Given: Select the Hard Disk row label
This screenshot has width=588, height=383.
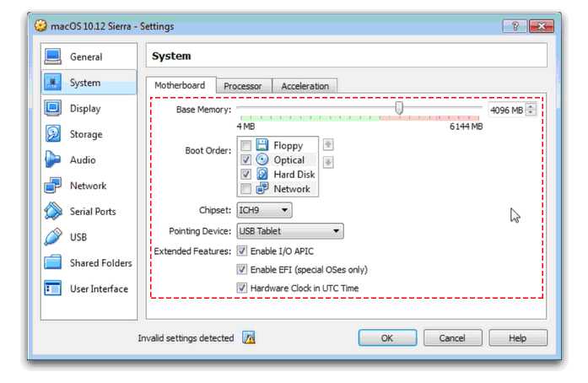Looking at the screenshot, I should [294, 175].
